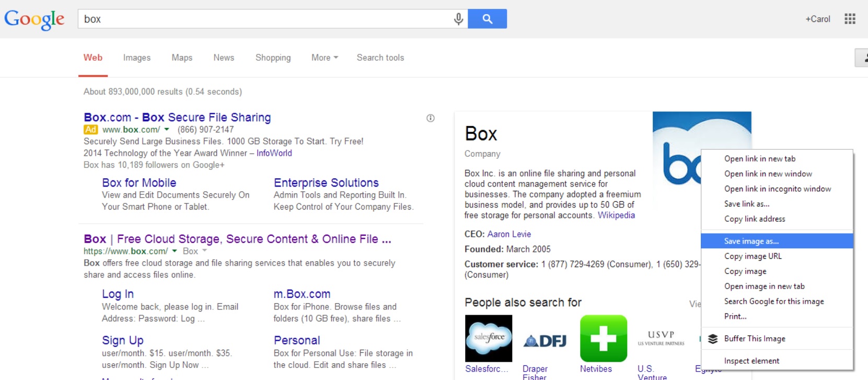Click the Google logo

pyautogui.click(x=34, y=19)
